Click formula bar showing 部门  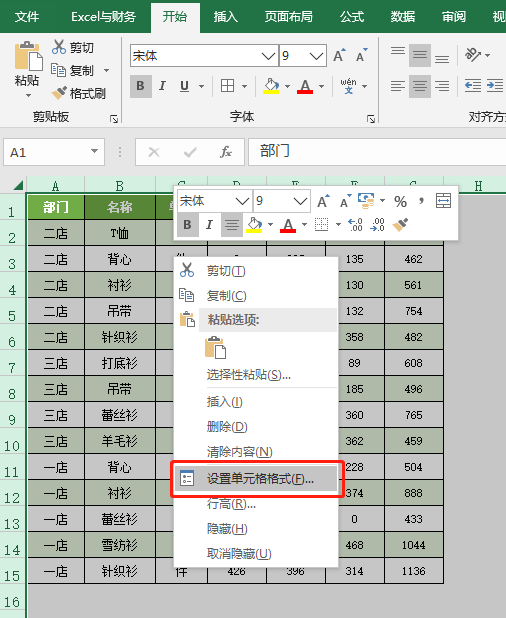click(x=377, y=152)
